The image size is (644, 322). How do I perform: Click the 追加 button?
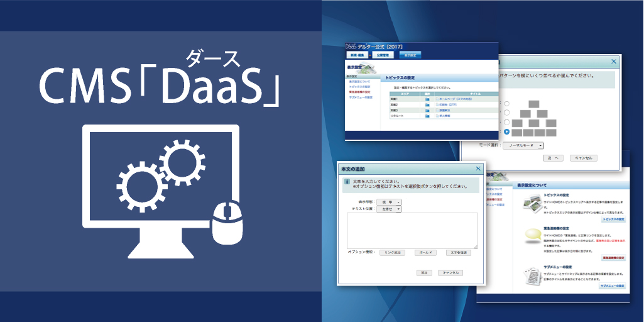tap(424, 273)
